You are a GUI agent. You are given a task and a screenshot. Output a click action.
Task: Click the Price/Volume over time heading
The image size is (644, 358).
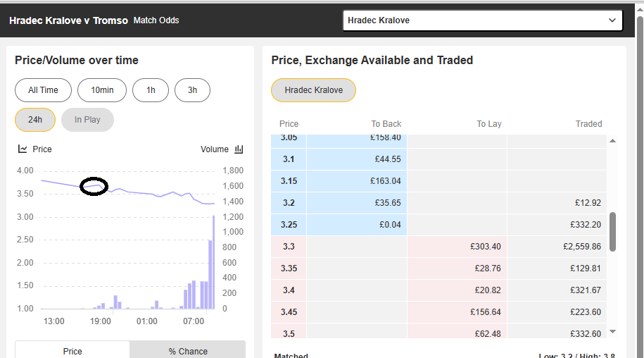77,60
